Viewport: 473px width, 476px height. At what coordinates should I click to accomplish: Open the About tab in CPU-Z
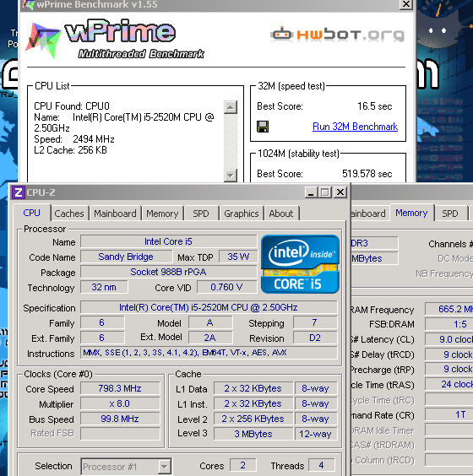(x=281, y=214)
